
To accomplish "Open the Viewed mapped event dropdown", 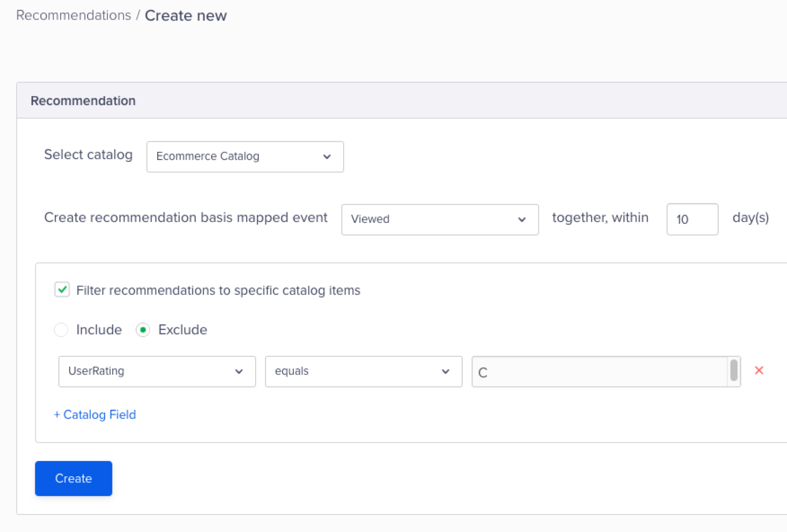I will (439, 219).
